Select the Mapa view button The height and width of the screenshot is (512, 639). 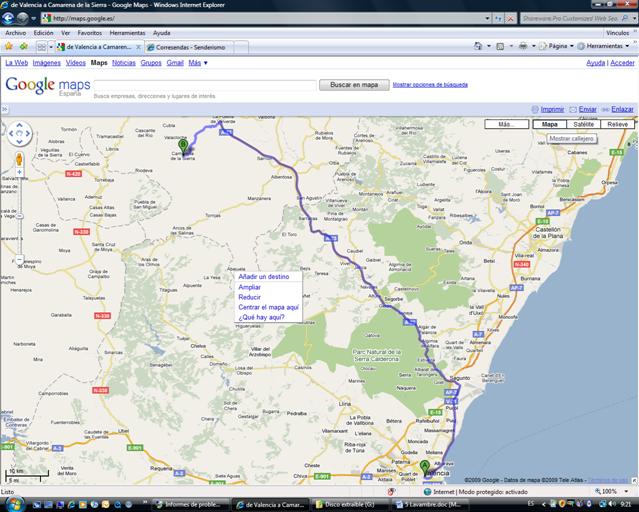click(549, 124)
